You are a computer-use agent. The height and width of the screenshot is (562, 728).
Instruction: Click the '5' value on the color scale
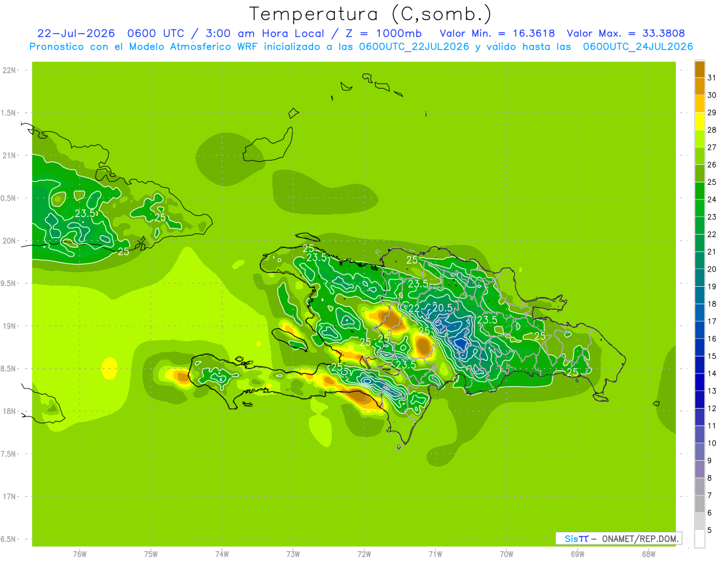[710, 530]
